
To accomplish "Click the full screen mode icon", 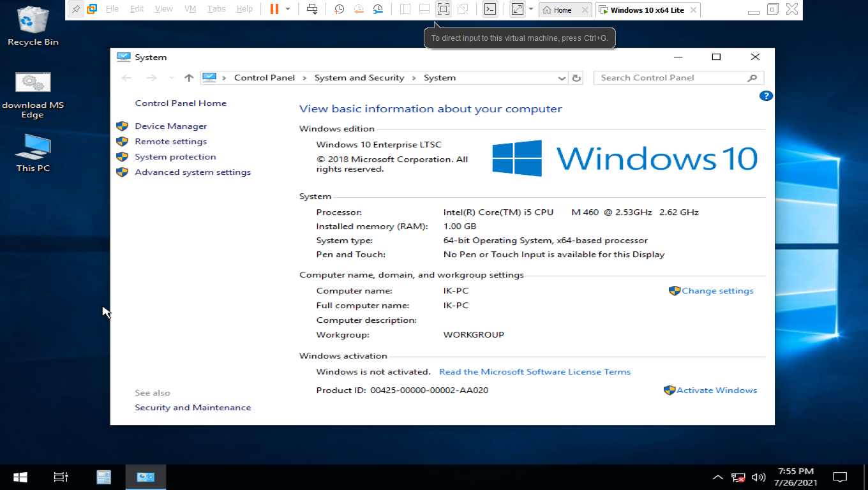I will 444,9.
